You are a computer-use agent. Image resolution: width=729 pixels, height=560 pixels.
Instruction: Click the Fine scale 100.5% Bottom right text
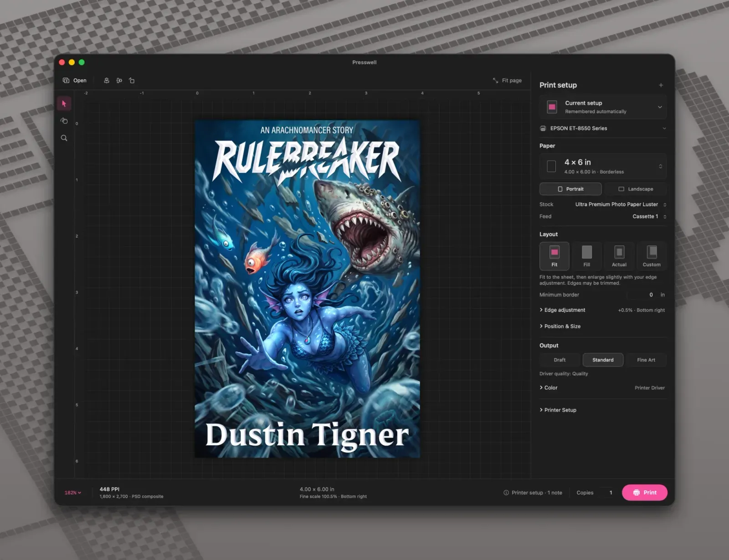pyautogui.click(x=333, y=497)
